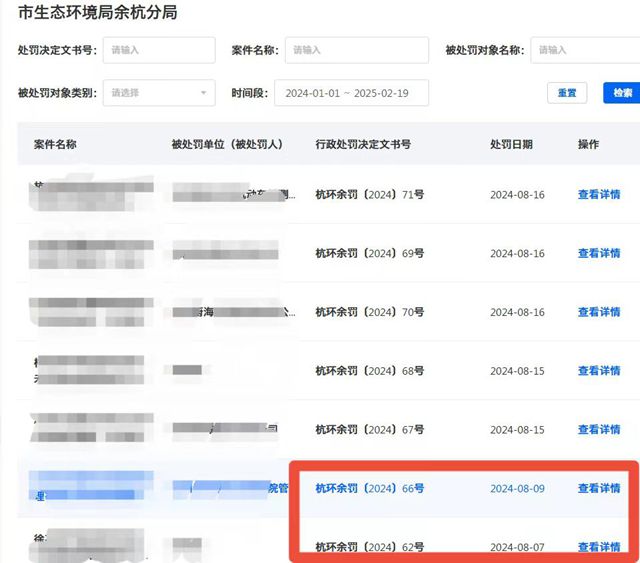The image size is (640, 563).
Task: Open the 被处罚对象类别 dropdown
Action: (x=159, y=93)
